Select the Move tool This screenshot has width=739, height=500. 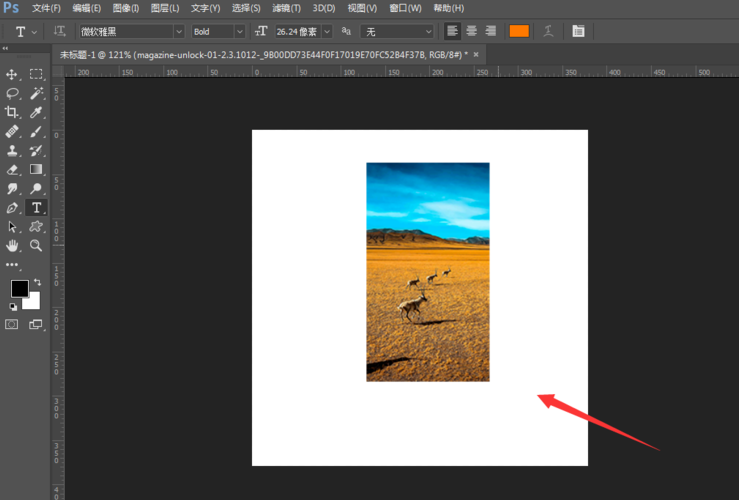[12, 75]
